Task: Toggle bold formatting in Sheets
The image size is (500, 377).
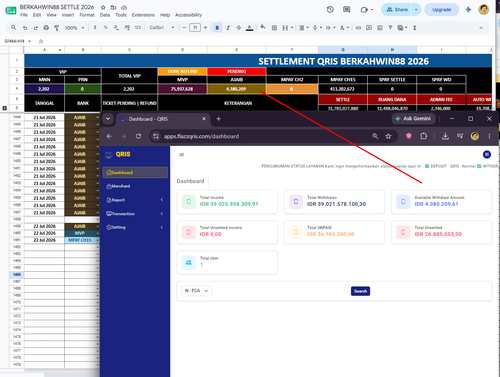Action: 217,28
